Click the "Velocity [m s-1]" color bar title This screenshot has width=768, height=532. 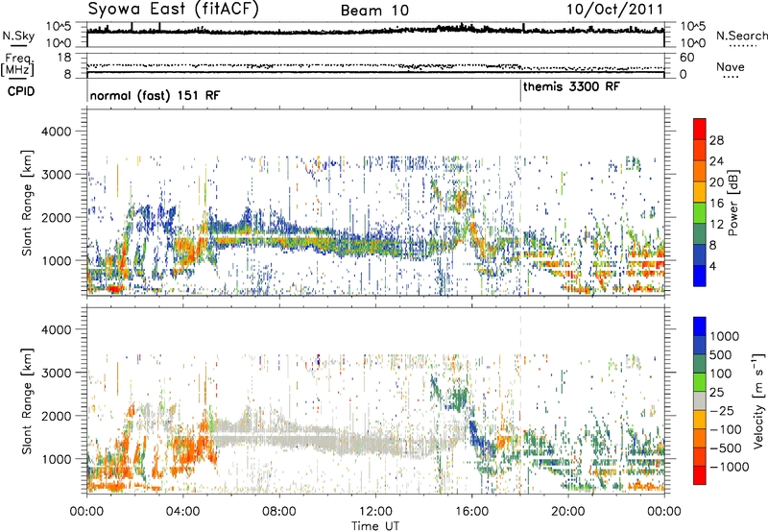tap(758, 400)
